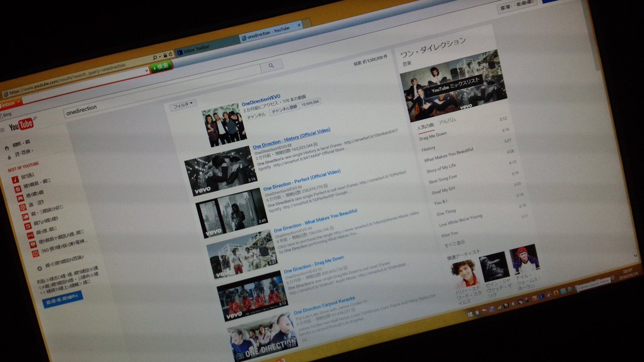Select Story of My Life in song list

[x=442, y=168]
